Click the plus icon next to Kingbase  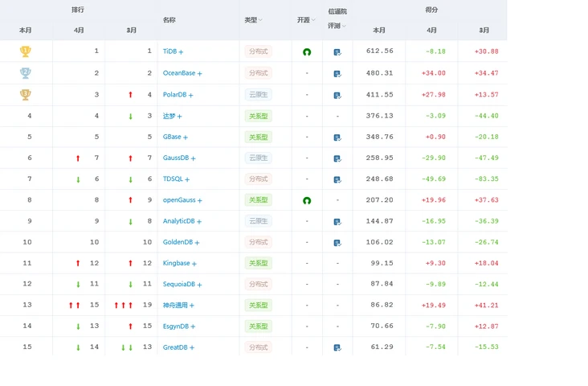click(194, 264)
